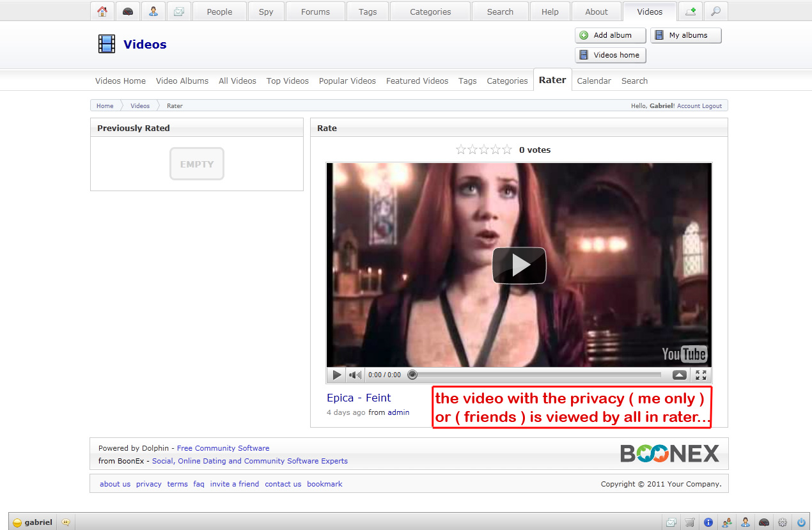
Task: Open the Epica - Feint video link
Action: pyautogui.click(x=359, y=398)
